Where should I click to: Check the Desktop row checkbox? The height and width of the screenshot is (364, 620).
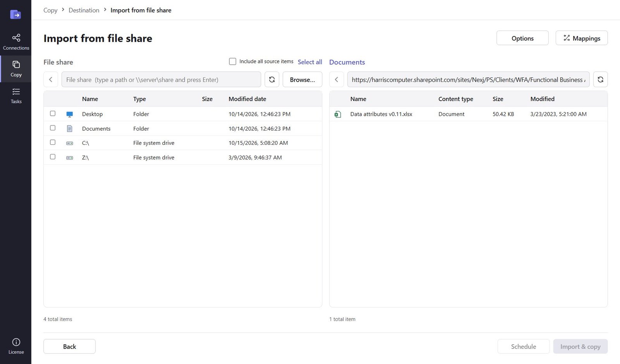pos(53,113)
